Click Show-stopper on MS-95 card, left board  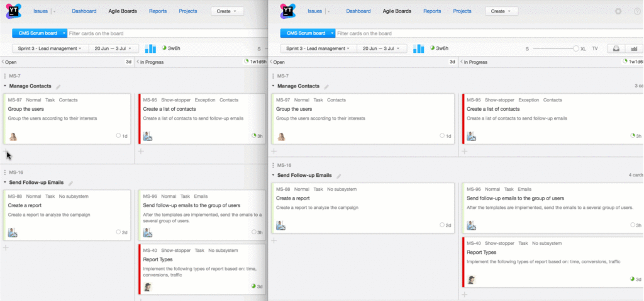176,100
